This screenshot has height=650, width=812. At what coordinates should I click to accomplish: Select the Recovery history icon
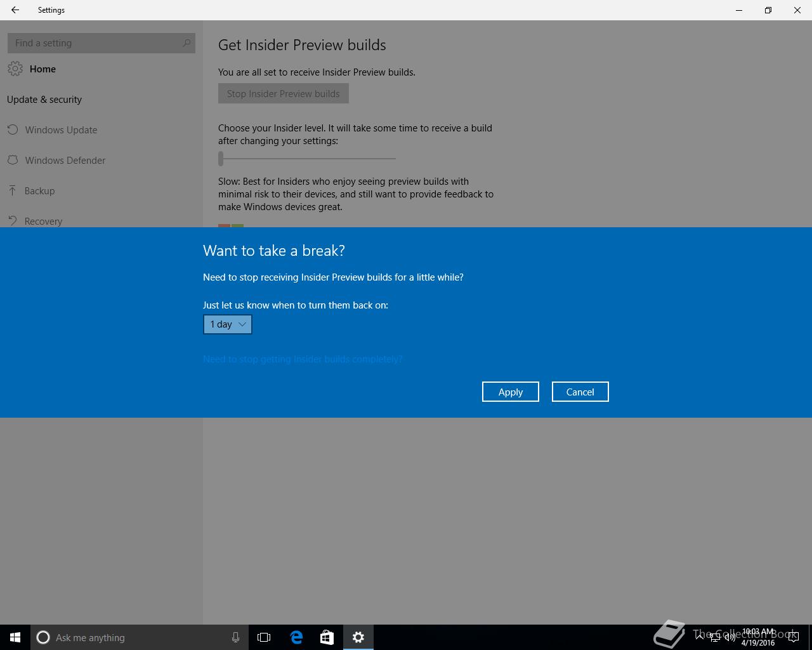pyautogui.click(x=12, y=220)
